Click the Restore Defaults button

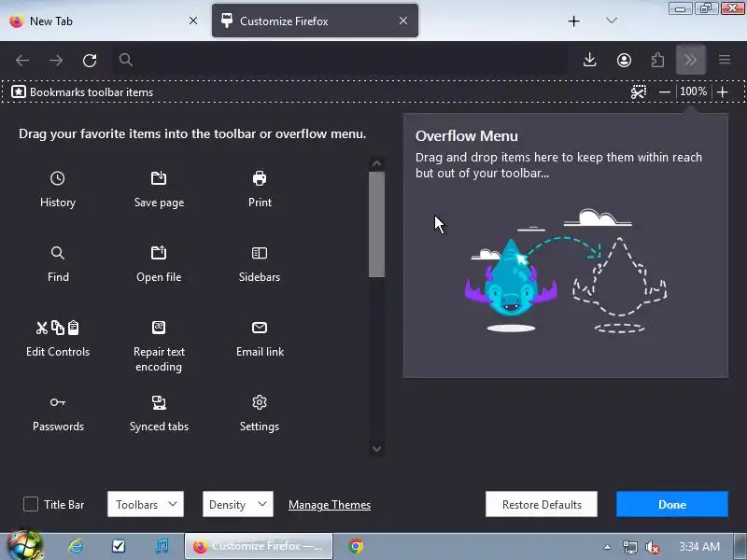(x=542, y=504)
